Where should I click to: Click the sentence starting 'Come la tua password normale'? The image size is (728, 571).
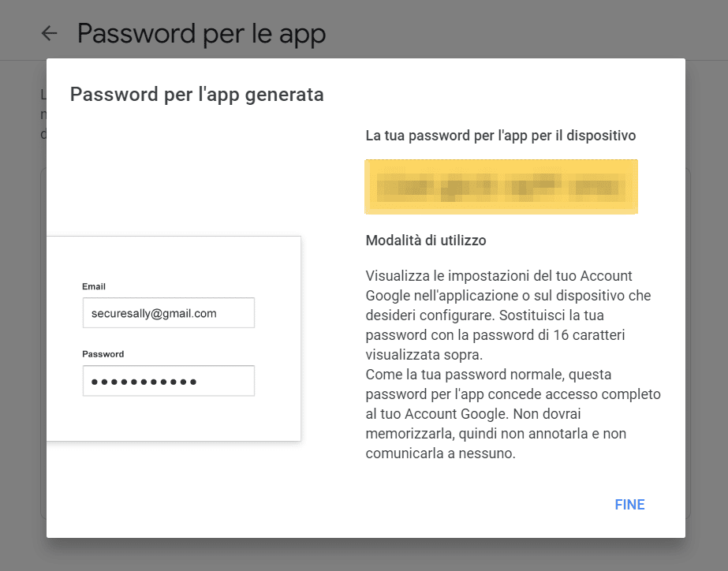click(513, 413)
